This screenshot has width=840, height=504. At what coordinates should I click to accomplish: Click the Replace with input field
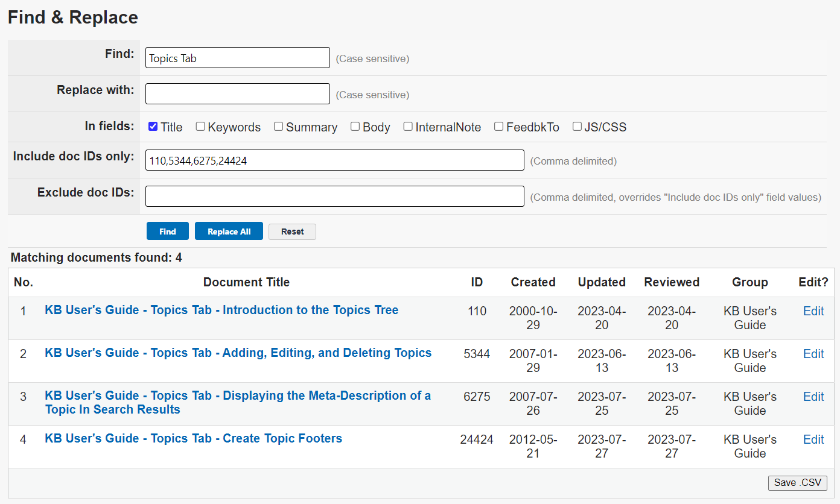(238, 94)
